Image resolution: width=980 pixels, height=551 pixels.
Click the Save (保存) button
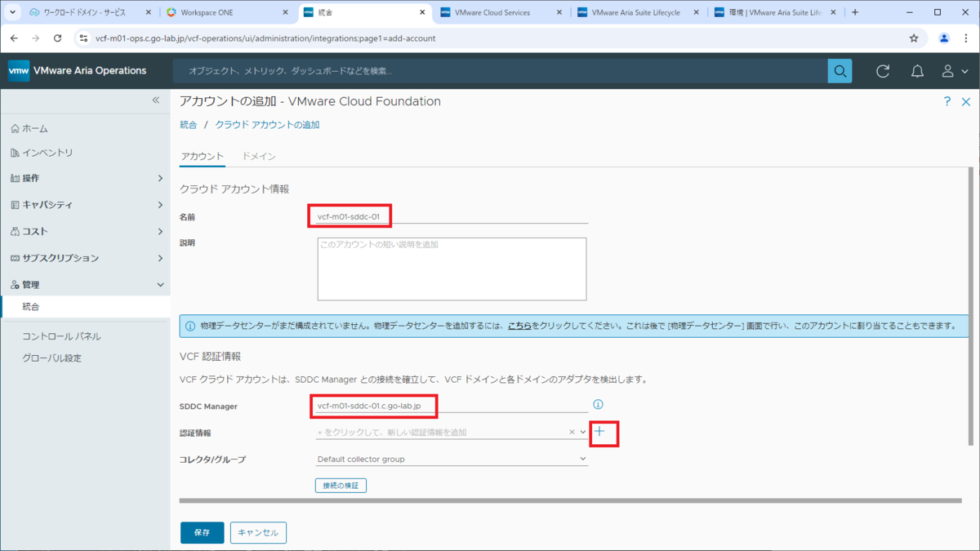(202, 532)
